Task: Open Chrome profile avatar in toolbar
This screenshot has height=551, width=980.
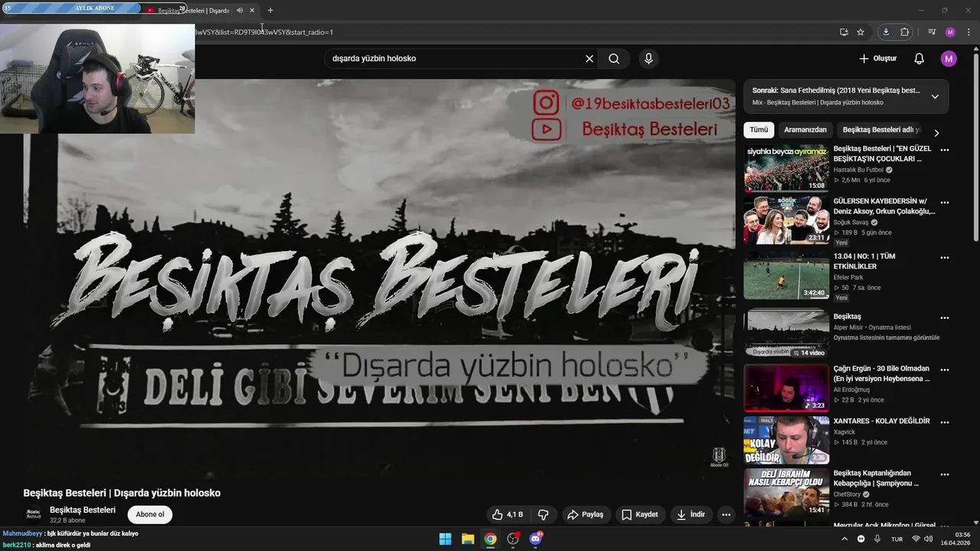Action: [x=950, y=32]
